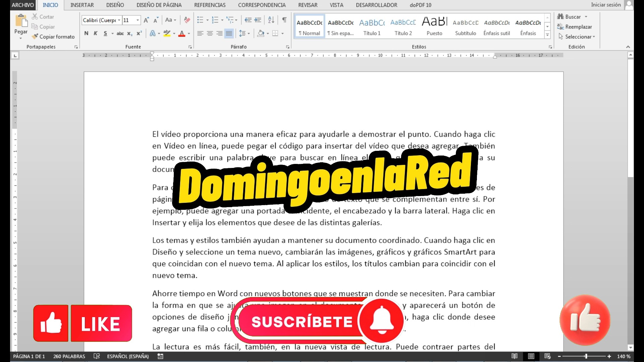Align text left icon
This screenshot has width=644, height=362.
point(200,33)
